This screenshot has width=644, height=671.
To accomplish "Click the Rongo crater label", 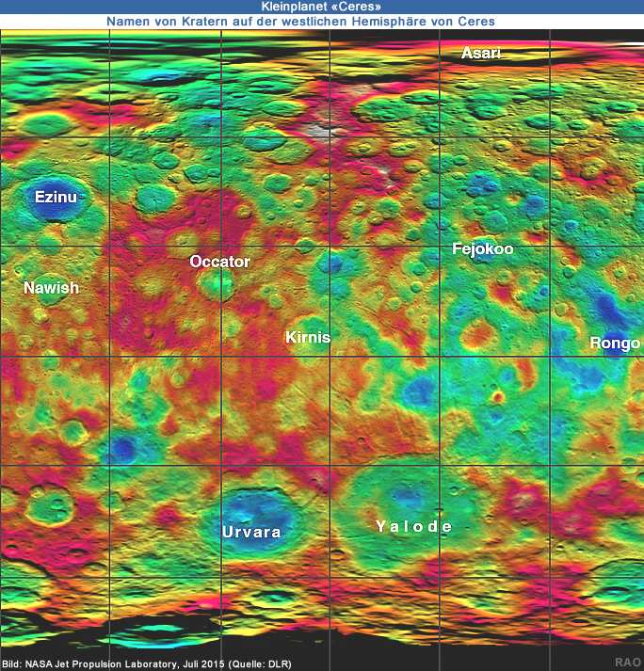I will [614, 343].
